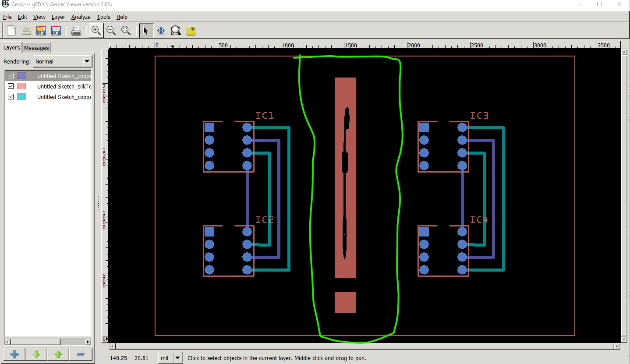Fit view with zoom-to-fit icon
This screenshot has width=630, height=364.
click(x=126, y=31)
